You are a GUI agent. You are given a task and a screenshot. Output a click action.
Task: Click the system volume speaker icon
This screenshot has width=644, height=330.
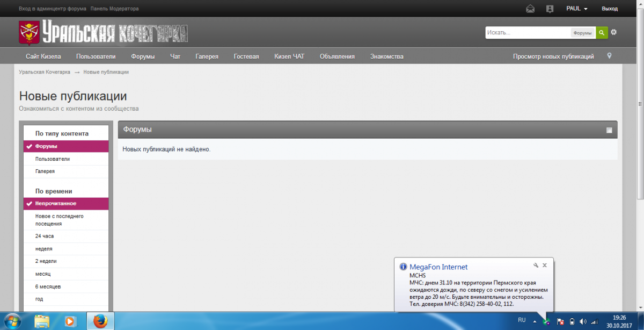click(583, 321)
